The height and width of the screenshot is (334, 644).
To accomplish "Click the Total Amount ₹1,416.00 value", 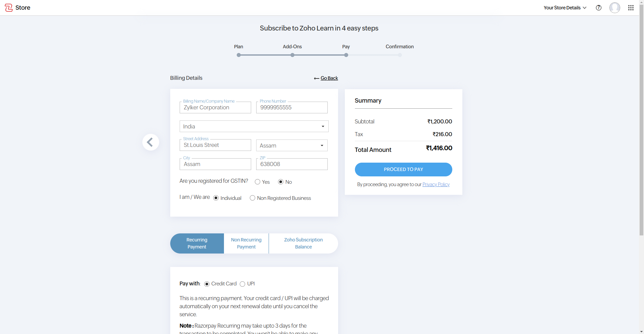I will tap(439, 148).
